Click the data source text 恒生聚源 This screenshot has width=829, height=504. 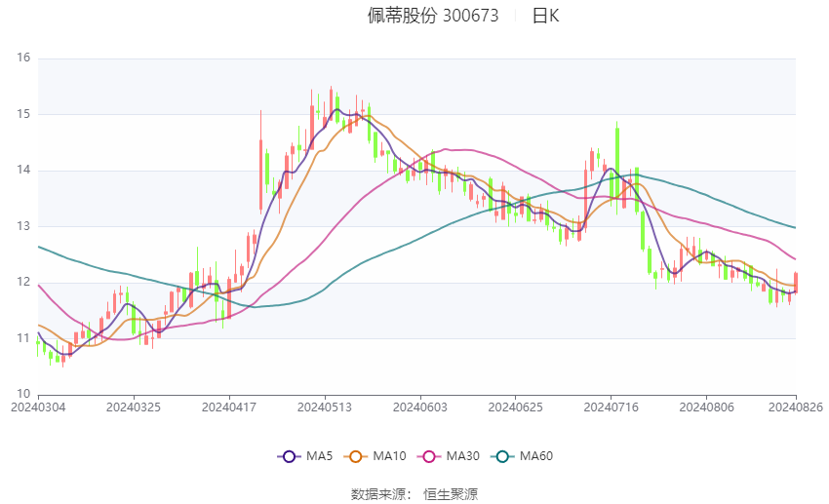(451, 494)
